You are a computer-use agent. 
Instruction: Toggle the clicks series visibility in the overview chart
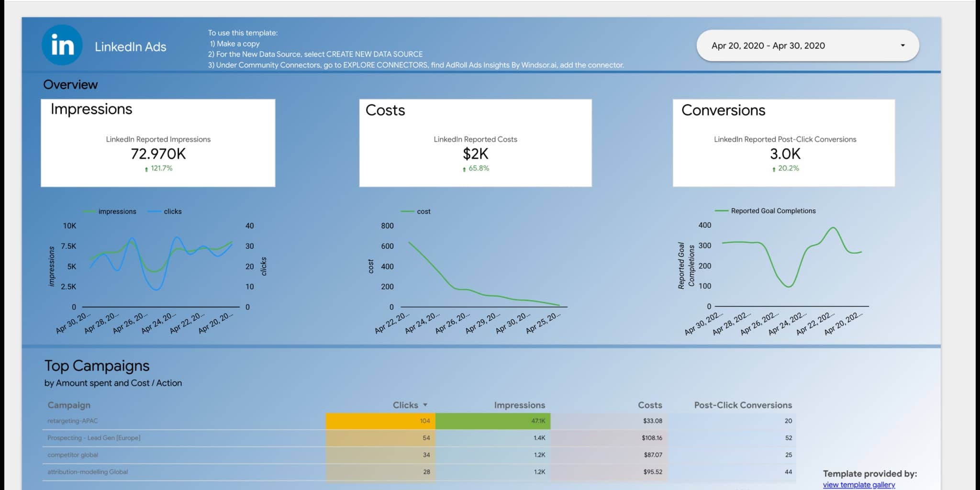172,211
